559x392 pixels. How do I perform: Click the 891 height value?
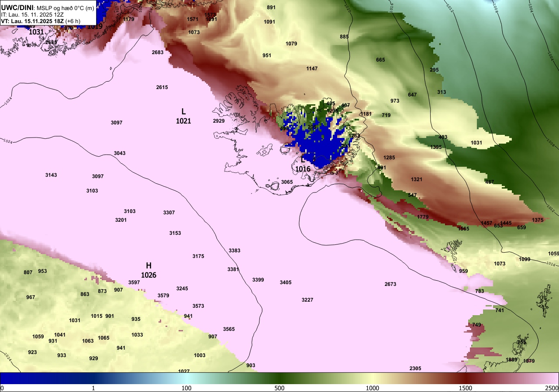pyautogui.click(x=271, y=7)
